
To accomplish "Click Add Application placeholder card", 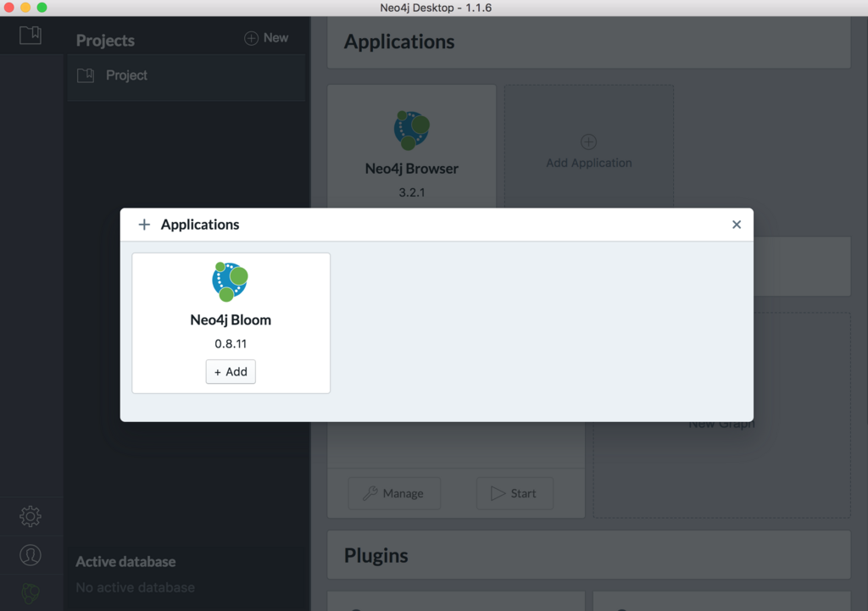I will (588, 147).
